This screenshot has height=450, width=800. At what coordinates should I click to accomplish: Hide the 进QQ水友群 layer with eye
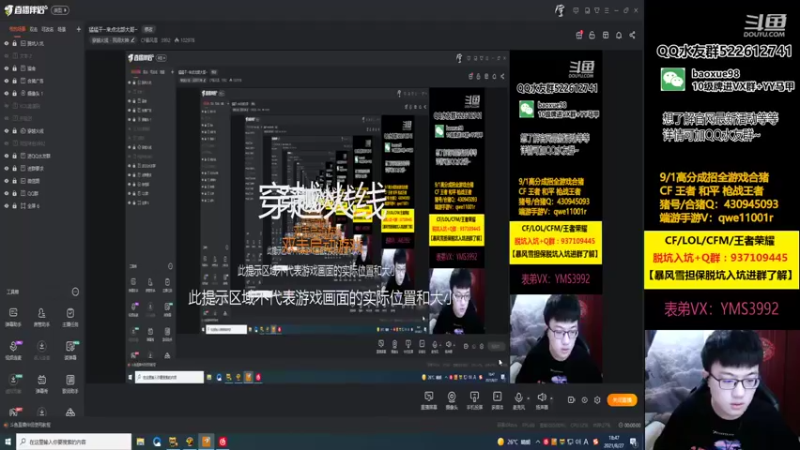(7, 156)
